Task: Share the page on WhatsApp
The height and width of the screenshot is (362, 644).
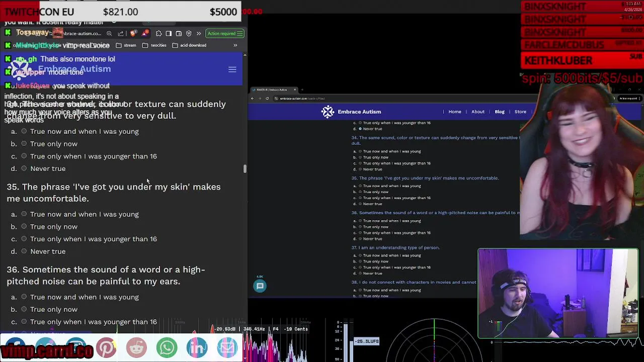Action: coord(167,347)
